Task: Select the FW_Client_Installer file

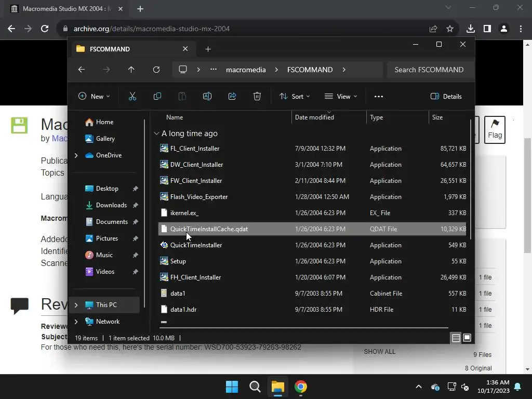Action: [x=312, y=180]
